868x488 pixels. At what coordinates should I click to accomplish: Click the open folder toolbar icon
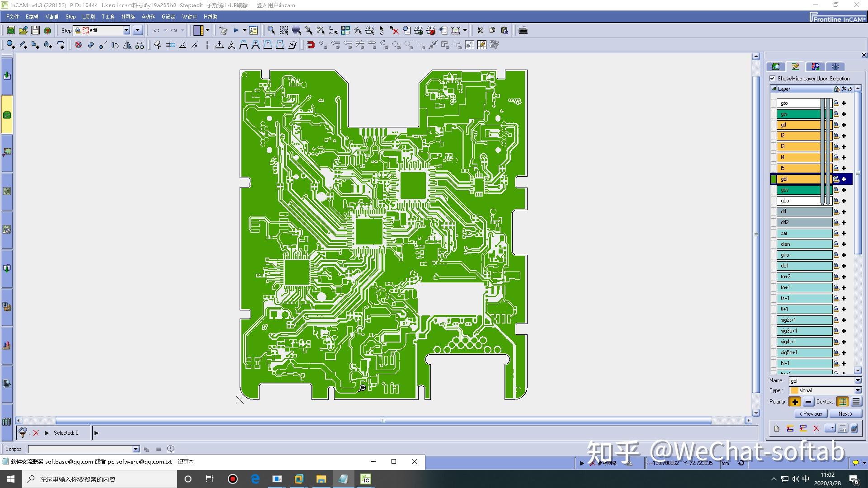(x=23, y=30)
